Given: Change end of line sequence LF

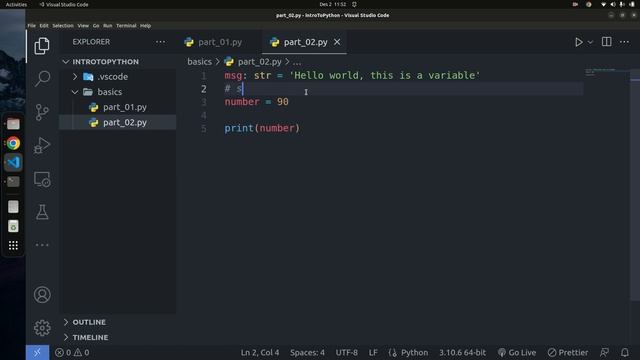Looking at the screenshot, I should pyautogui.click(x=373, y=353).
